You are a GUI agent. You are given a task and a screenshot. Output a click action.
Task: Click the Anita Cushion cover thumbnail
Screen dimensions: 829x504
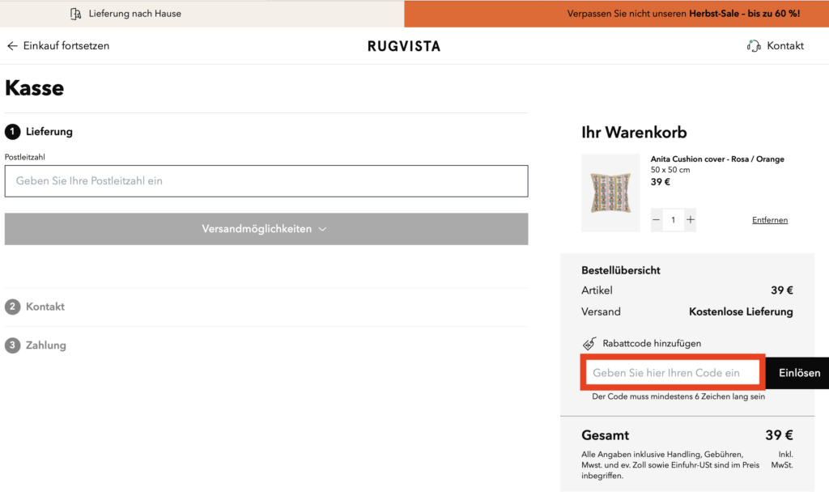point(610,192)
